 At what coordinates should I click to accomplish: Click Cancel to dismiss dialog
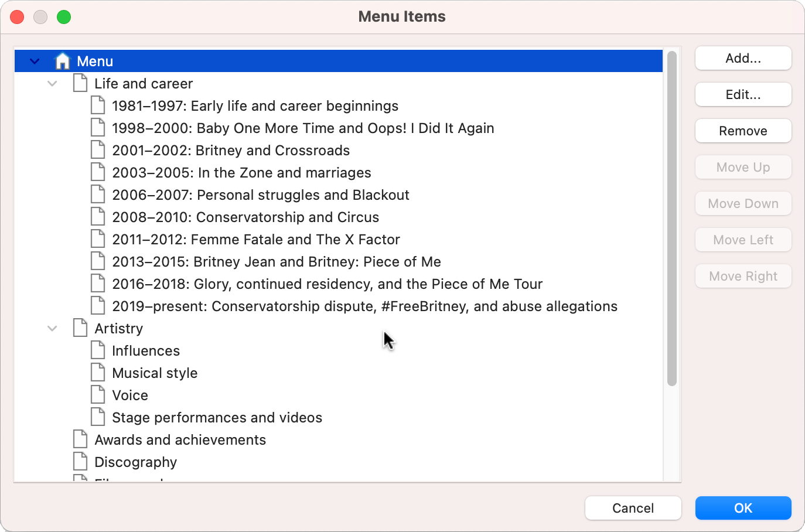[x=633, y=508]
